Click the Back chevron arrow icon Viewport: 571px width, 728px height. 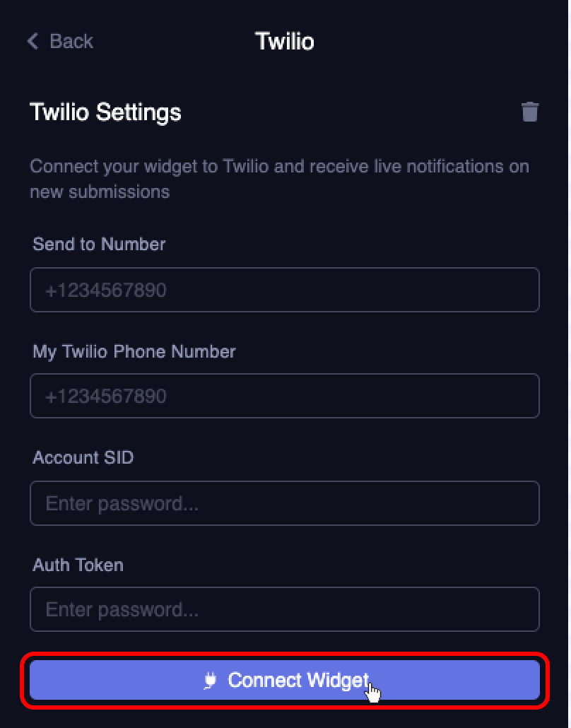tap(33, 41)
